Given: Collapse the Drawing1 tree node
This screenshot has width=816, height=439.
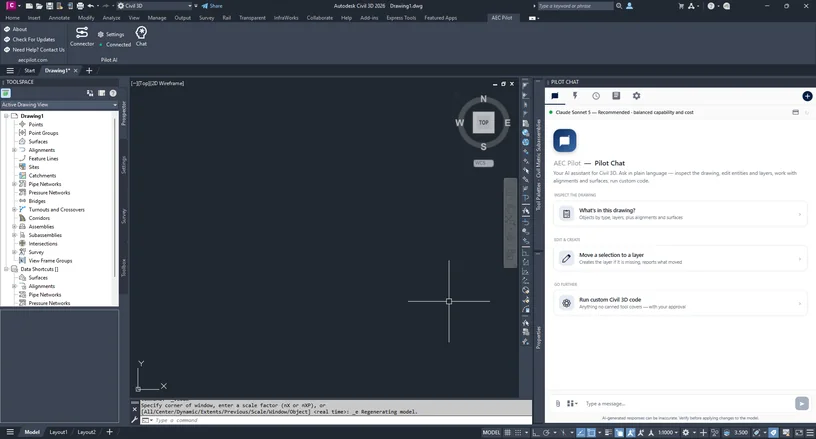Looking at the screenshot, I should 6,116.
